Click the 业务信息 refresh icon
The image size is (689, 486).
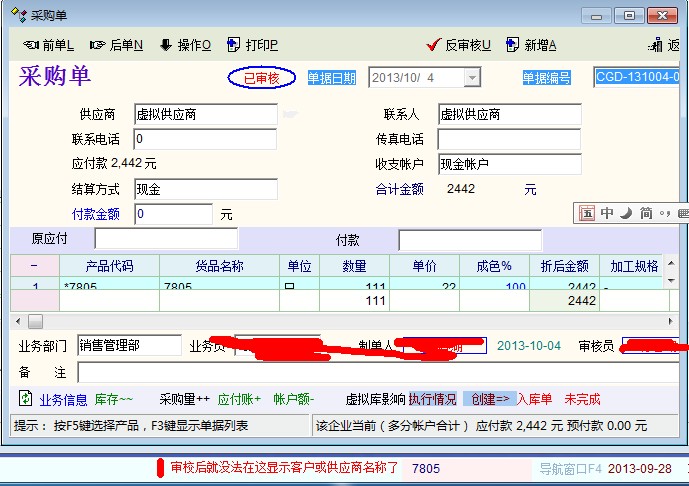point(25,399)
